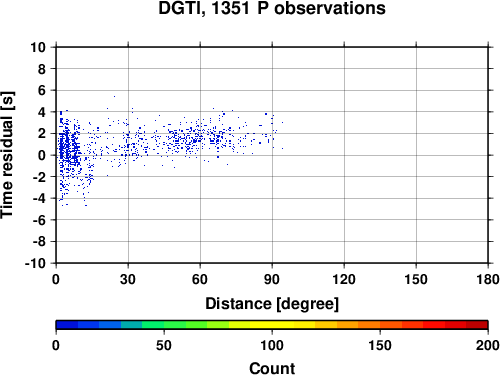
Task: Click the x-axis tick label 150
Action: tap(416, 279)
